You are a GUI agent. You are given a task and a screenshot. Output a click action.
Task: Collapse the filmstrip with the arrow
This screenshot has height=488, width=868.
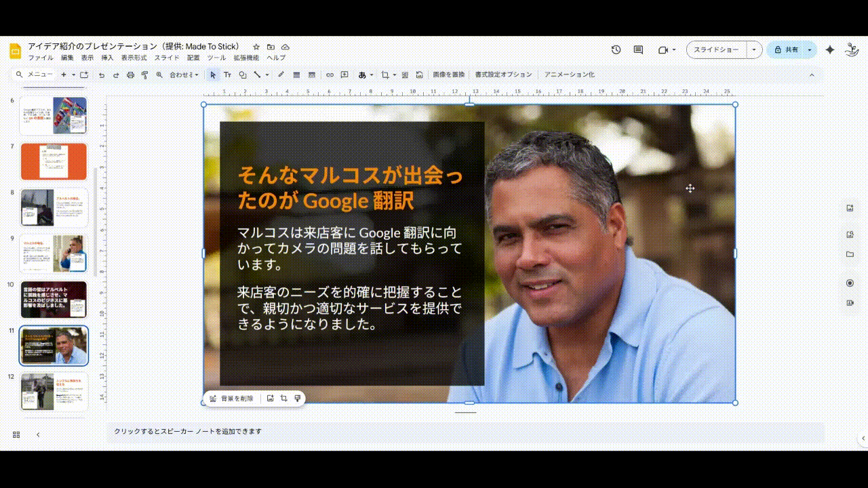[38, 434]
